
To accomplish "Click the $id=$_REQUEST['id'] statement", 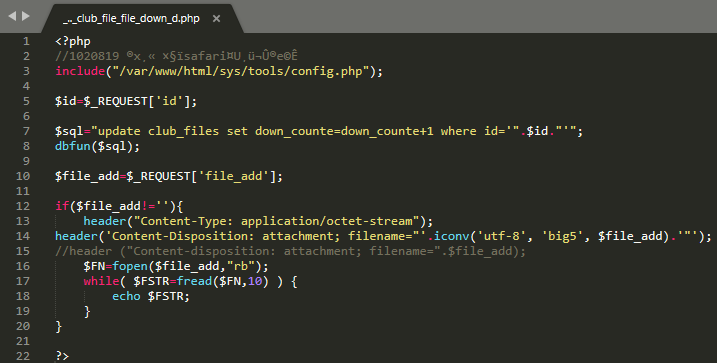I will (x=126, y=101).
